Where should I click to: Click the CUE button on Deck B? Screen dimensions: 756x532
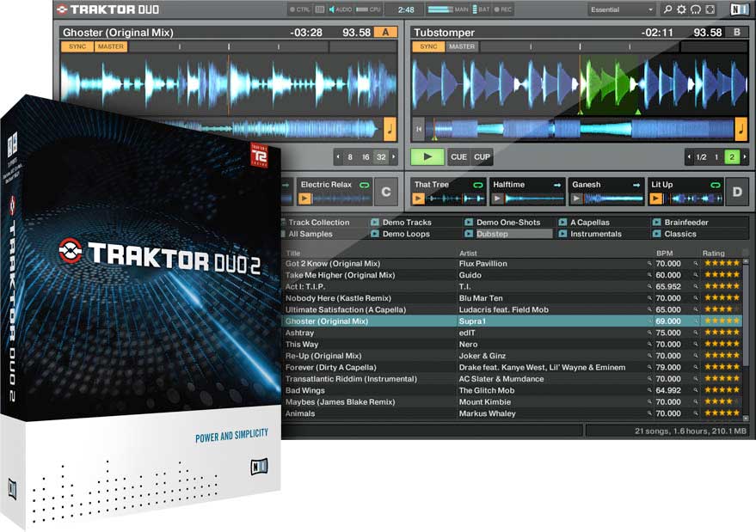pyautogui.click(x=458, y=157)
